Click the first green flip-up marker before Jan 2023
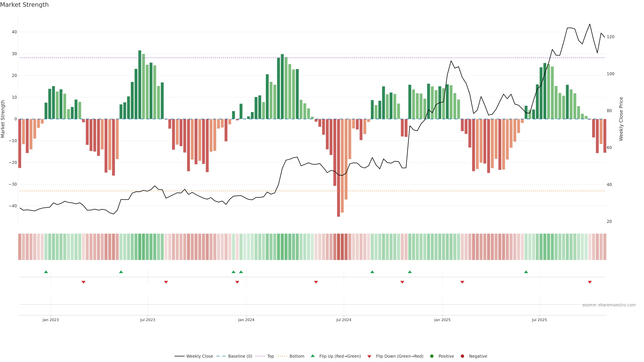 click(46, 272)
